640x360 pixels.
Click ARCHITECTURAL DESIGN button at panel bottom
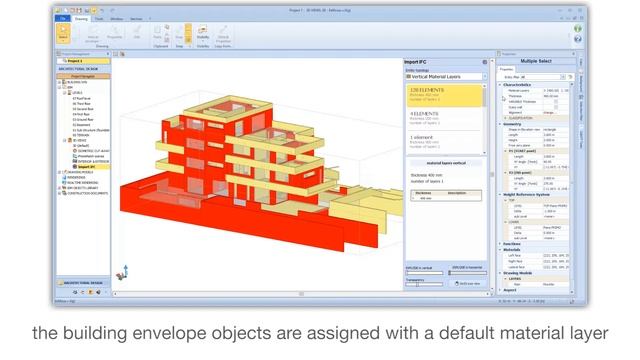tap(83, 283)
